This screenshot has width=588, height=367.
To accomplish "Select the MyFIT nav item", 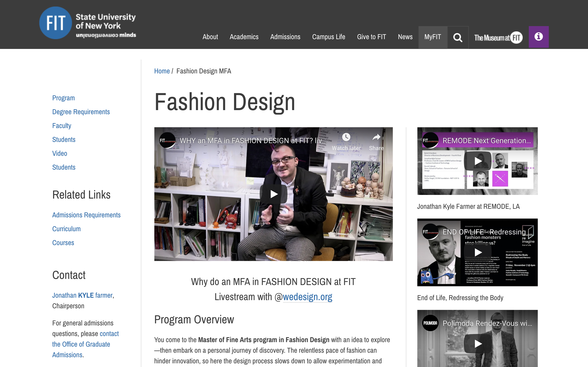I will coord(432,37).
